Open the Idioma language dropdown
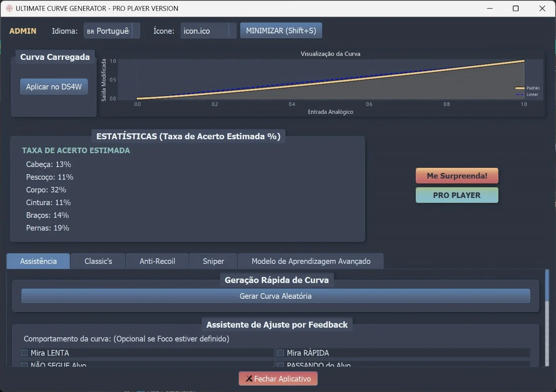The height and width of the screenshot is (392, 556). 112,31
